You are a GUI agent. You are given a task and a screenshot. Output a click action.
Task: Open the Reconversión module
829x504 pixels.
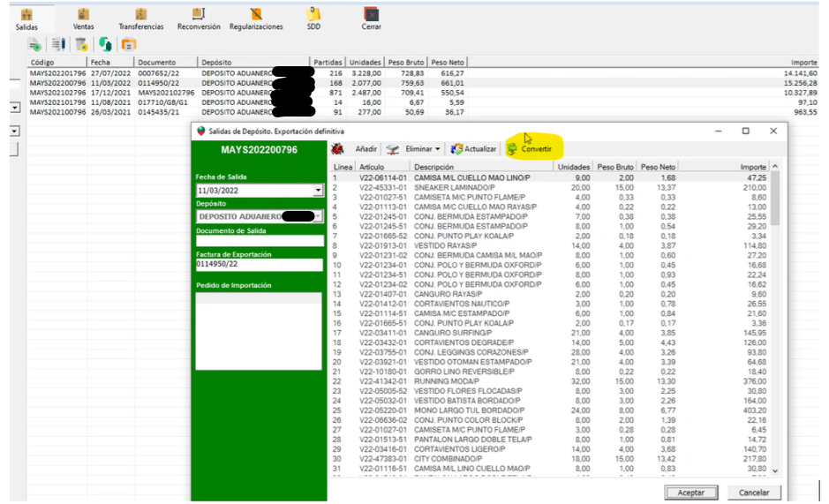click(199, 19)
